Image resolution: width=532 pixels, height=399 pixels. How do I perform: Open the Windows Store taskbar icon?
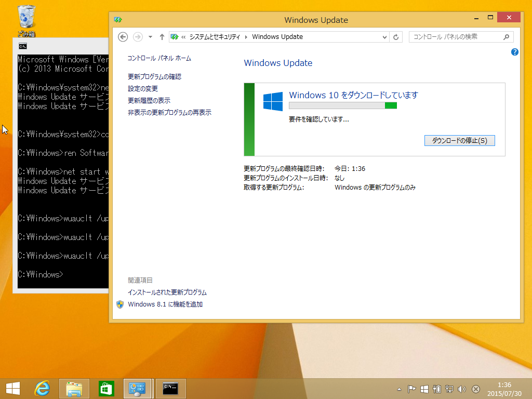tap(106, 389)
